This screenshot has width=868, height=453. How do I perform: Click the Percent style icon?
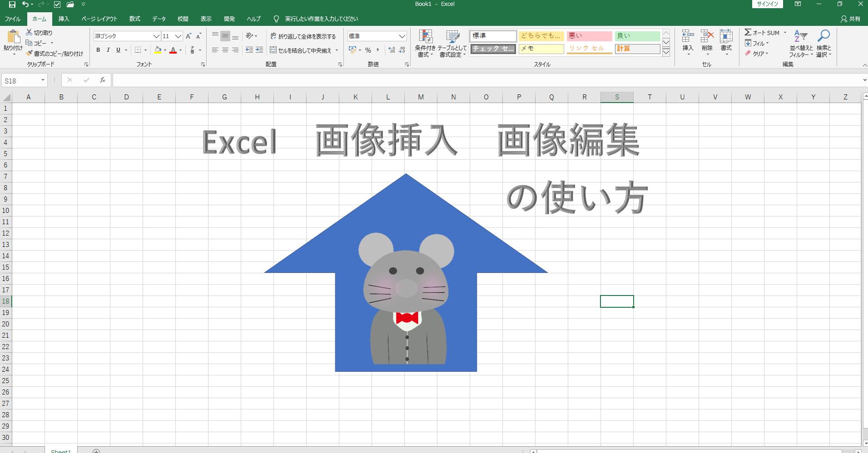[368, 50]
